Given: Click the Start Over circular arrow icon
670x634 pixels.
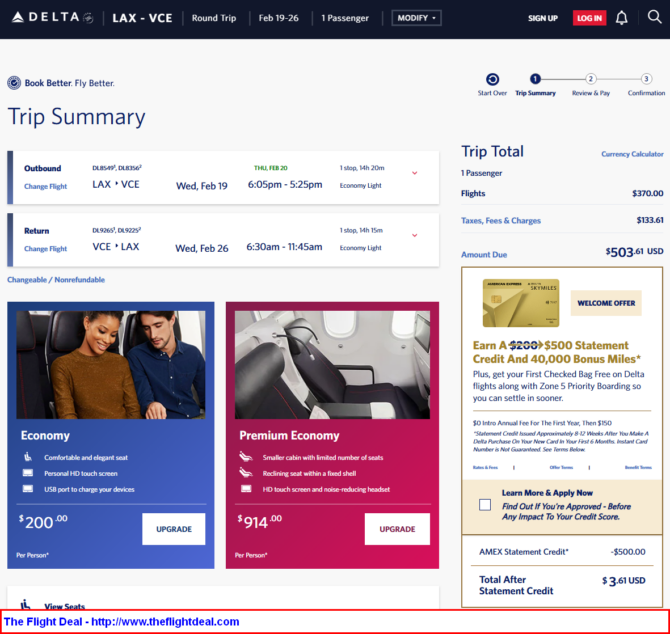Looking at the screenshot, I should [x=492, y=79].
